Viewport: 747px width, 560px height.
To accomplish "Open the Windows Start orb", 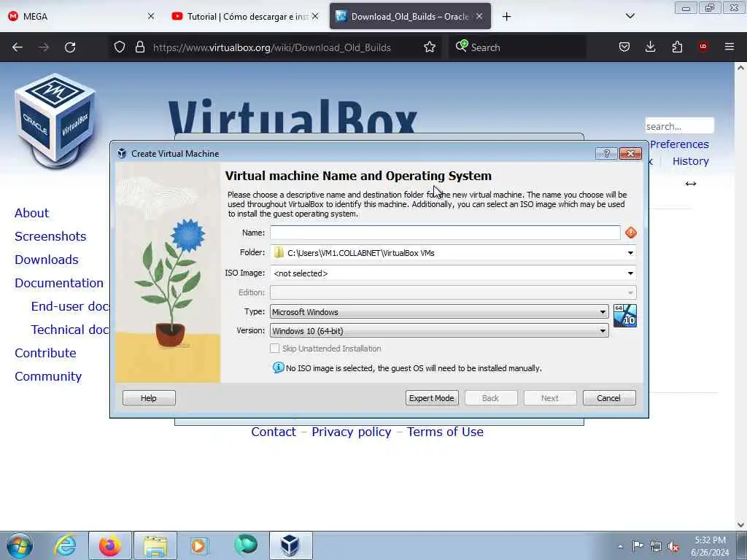I will click(x=20, y=545).
